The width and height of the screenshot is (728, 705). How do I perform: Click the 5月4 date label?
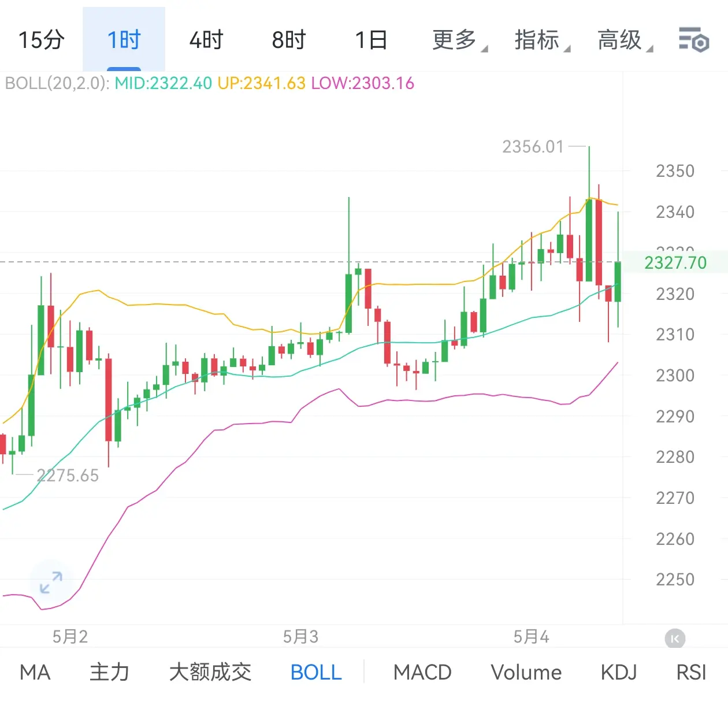(531, 637)
